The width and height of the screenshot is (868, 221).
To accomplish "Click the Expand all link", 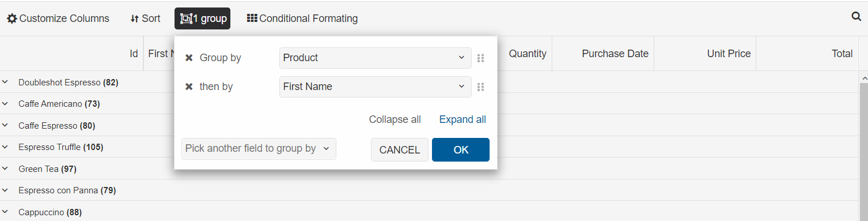I will pyautogui.click(x=463, y=119).
